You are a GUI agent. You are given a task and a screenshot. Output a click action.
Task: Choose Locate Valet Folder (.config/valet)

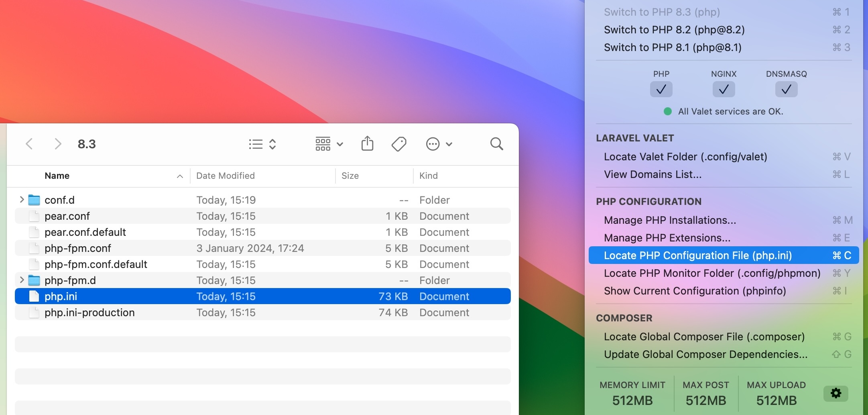(x=724, y=157)
